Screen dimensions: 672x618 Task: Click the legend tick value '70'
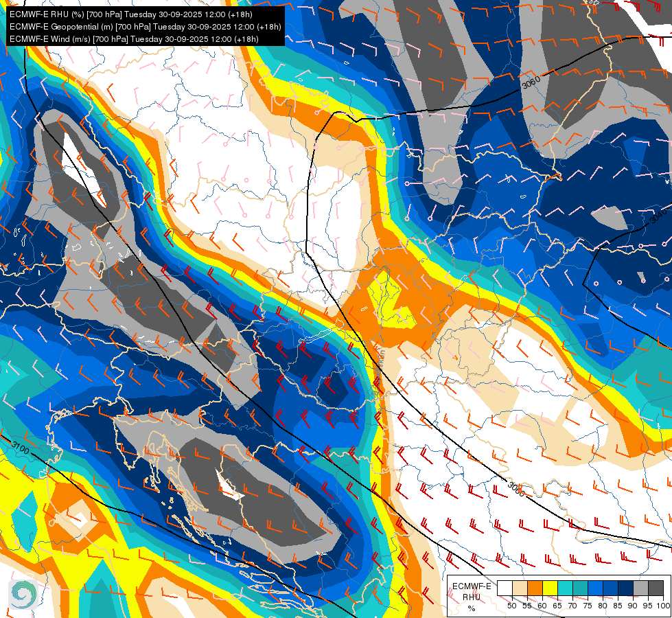point(572,606)
